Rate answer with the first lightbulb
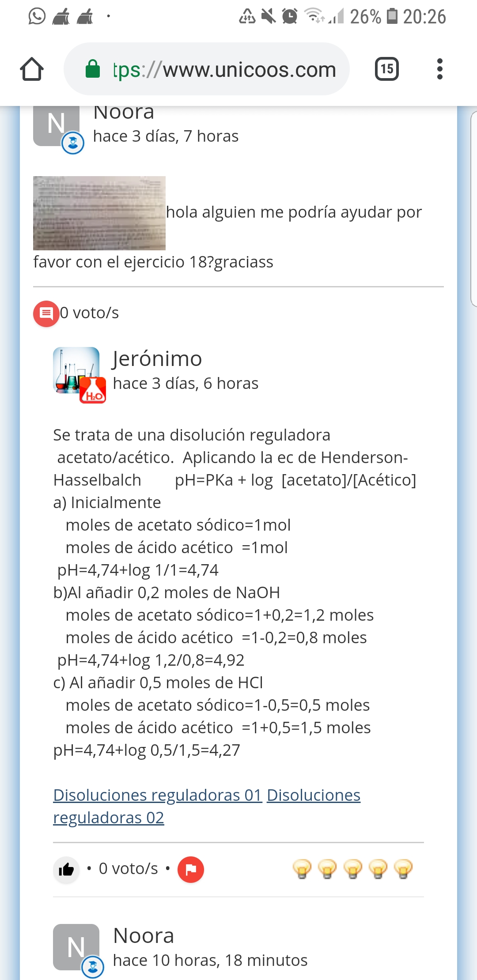Screen dimensions: 477x980 [x=302, y=869]
